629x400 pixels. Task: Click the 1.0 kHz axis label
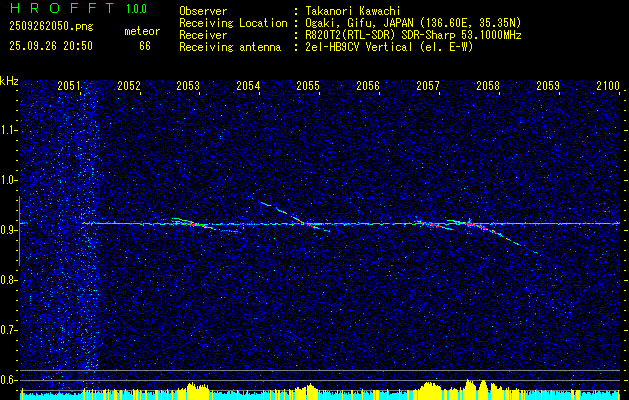point(9,180)
